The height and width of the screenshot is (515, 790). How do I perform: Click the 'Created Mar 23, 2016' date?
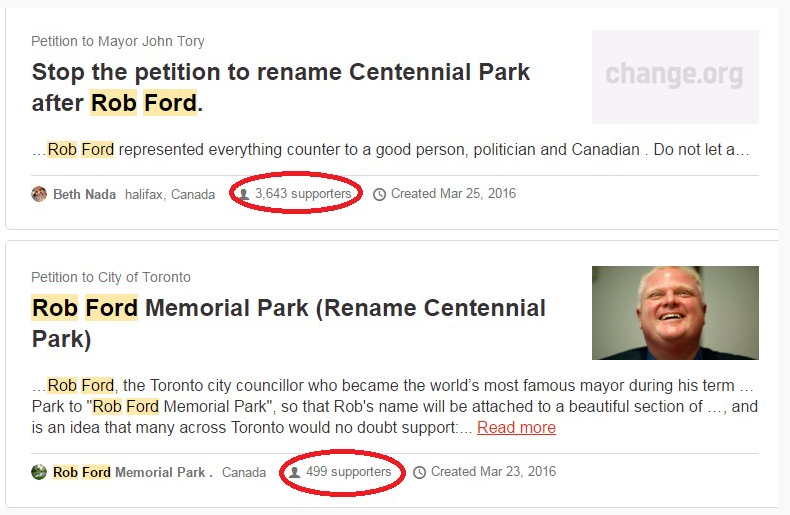click(493, 471)
